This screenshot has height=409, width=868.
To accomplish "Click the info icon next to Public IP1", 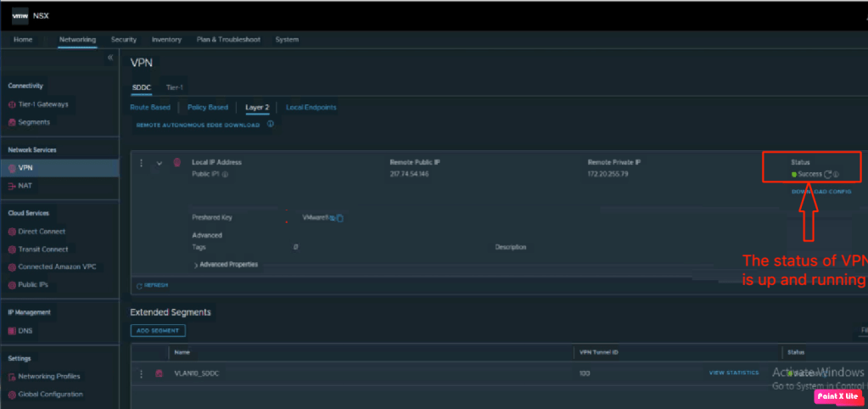I will click(x=226, y=175).
